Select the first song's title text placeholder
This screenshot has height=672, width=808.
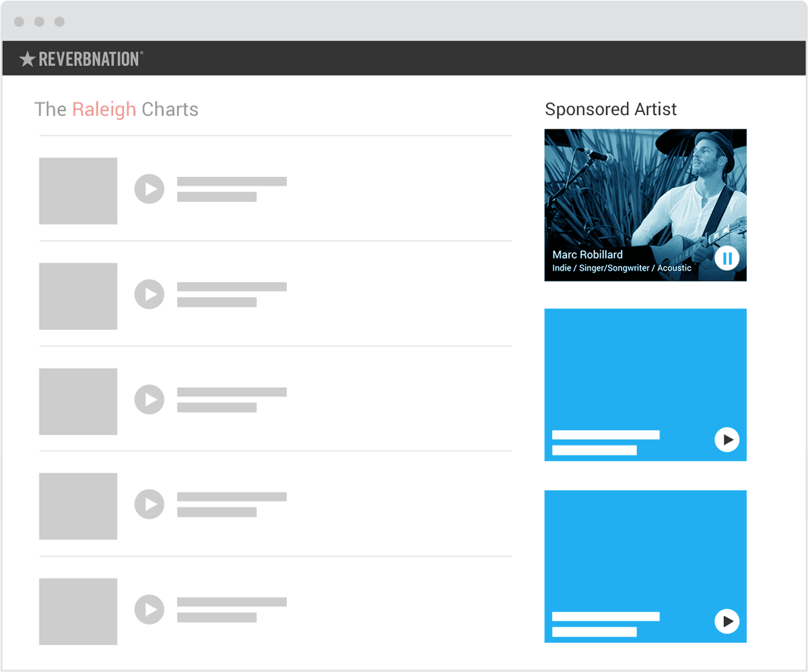tap(230, 181)
